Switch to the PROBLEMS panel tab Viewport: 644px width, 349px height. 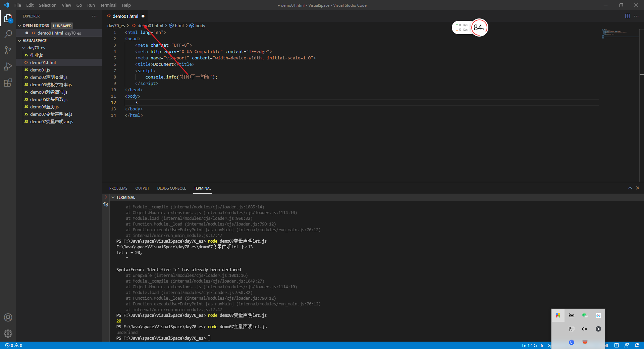point(118,188)
